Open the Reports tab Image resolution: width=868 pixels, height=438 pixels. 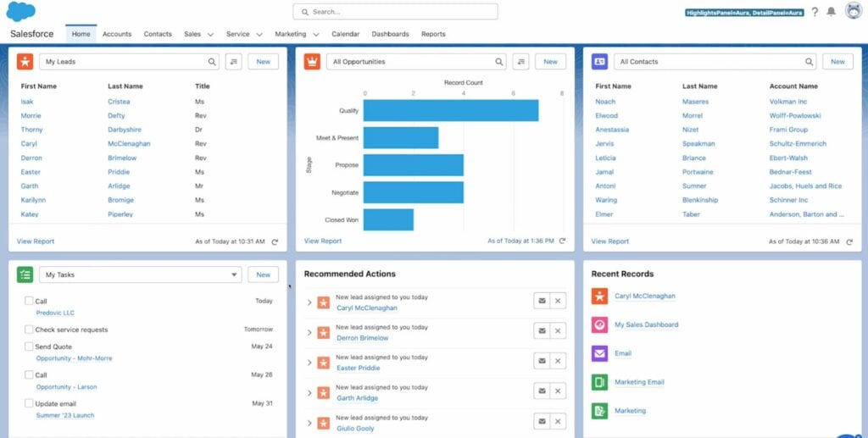[433, 34]
